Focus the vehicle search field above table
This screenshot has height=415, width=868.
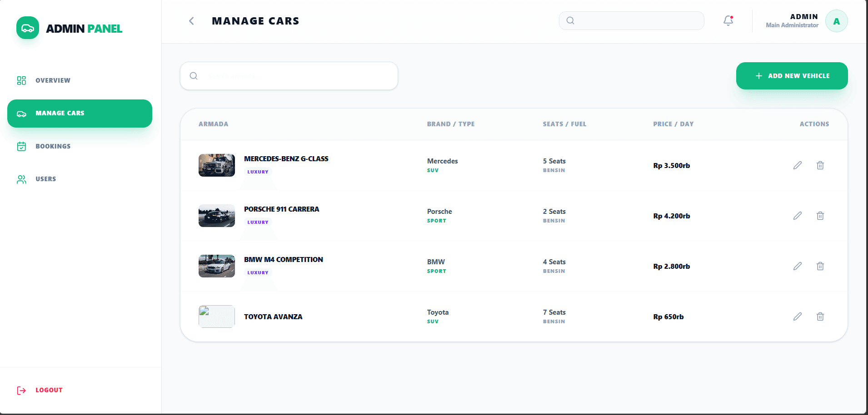click(295, 76)
